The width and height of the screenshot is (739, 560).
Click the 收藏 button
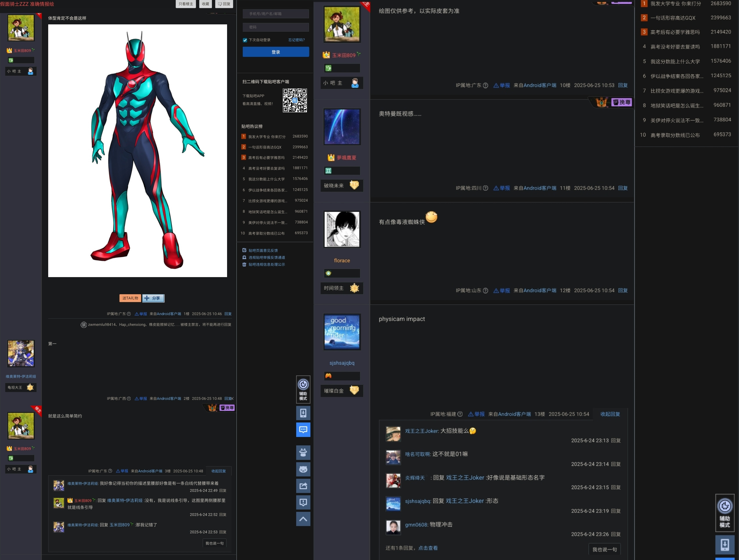206,4
